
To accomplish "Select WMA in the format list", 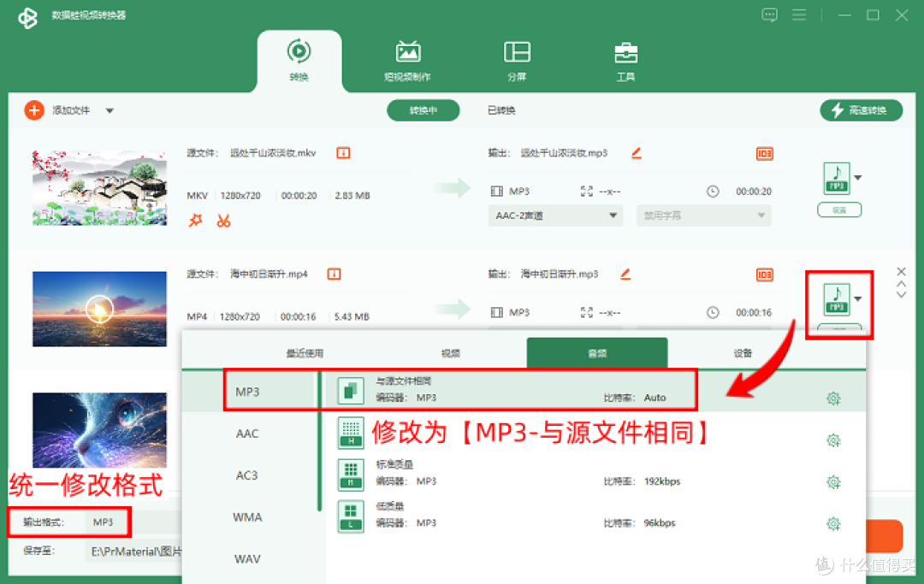I will [x=247, y=517].
